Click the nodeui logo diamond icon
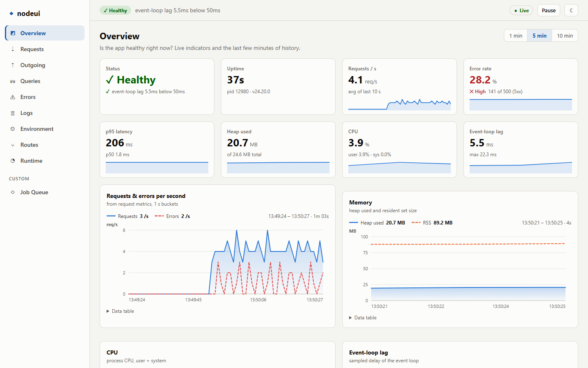 [11, 13]
